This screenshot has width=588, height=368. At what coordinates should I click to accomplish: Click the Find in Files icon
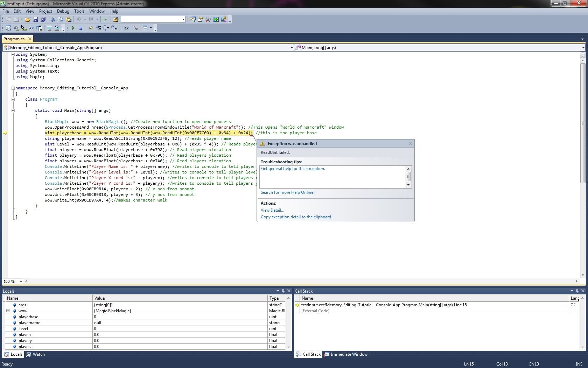coord(115,19)
